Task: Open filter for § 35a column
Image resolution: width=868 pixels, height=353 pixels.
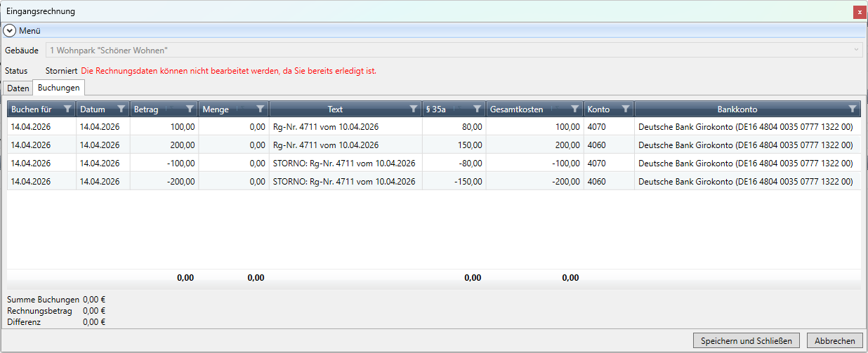Action: (x=477, y=109)
